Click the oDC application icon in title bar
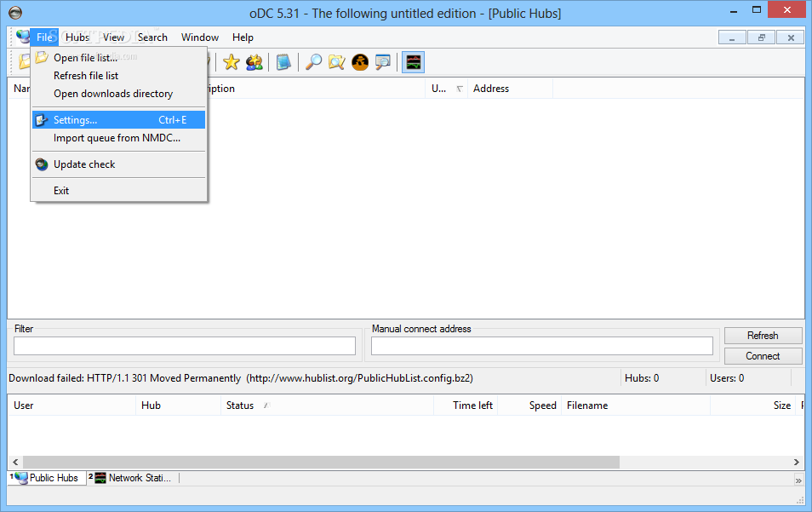This screenshot has width=812, height=512. click(x=15, y=13)
